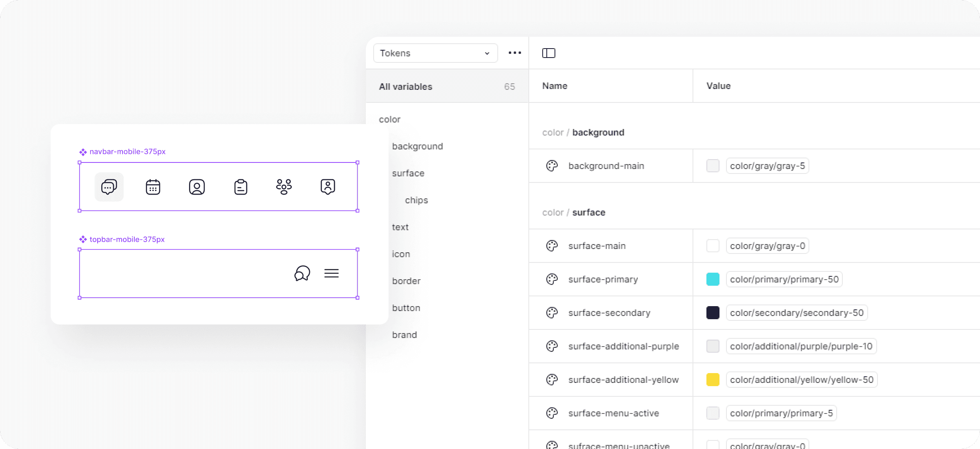Open the chips subgroup
Viewport: 980px width, 449px height.
tap(416, 200)
